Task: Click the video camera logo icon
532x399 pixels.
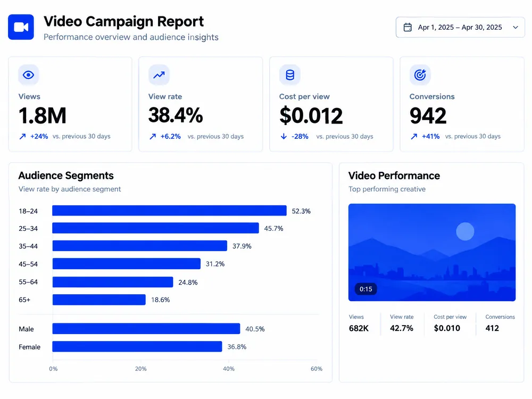Action: pos(21,27)
